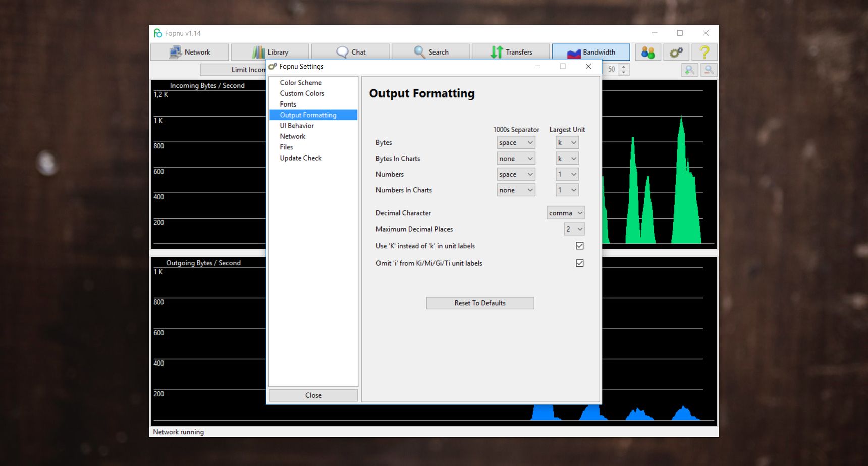Open Bytes 1000s separator dropdown
This screenshot has width=868, height=466.
(x=516, y=143)
